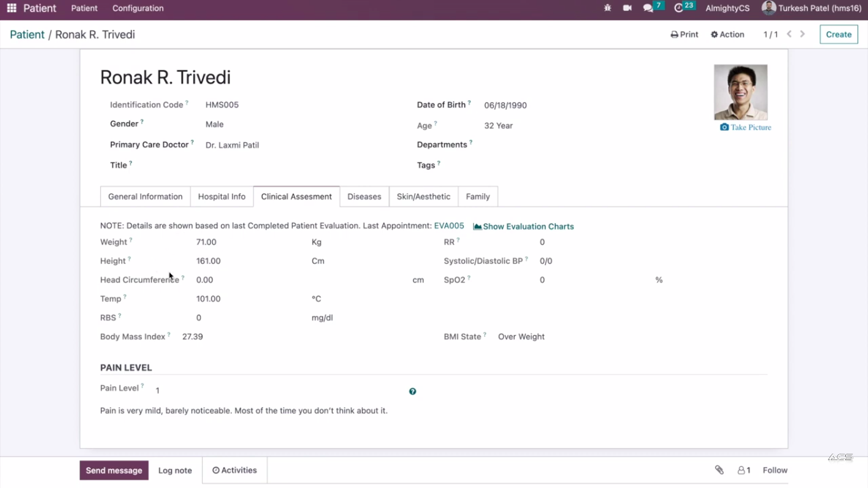Open the apps grid menu icon

11,8
